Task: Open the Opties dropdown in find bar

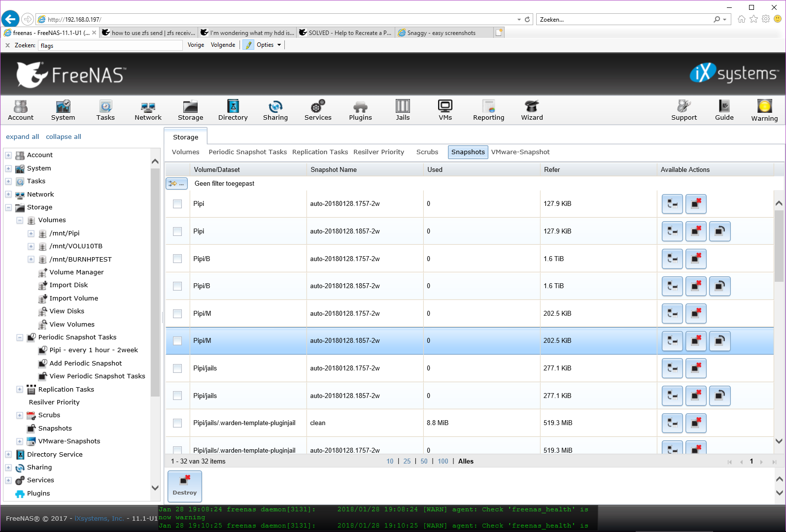Action: point(269,45)
